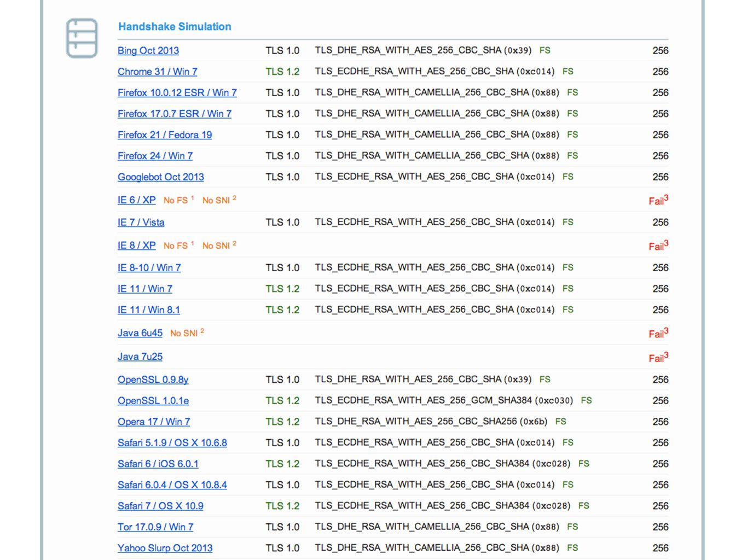Click the cipher suite in OpenSSL 0.9.8y row
Image resolution: width=747 pixels, height=560 pixels.
click(x=423, y=380)
